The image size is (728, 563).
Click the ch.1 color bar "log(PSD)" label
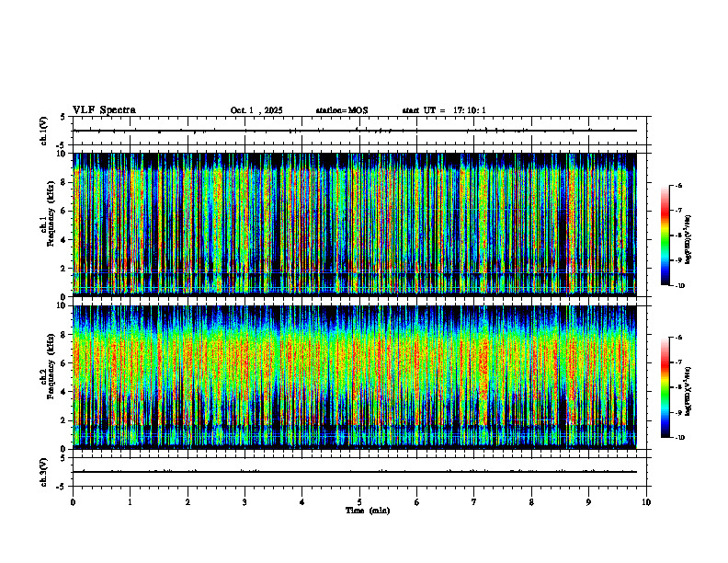(688, 239)
